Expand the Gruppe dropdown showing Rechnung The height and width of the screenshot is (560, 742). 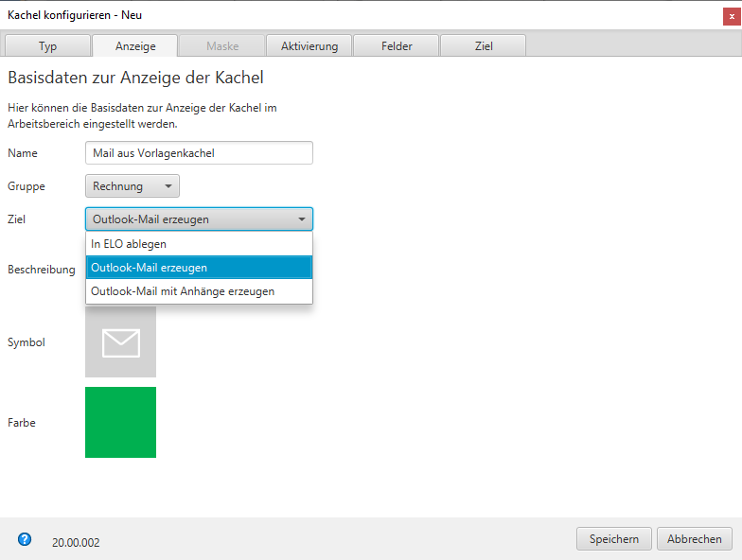point(132,186)
